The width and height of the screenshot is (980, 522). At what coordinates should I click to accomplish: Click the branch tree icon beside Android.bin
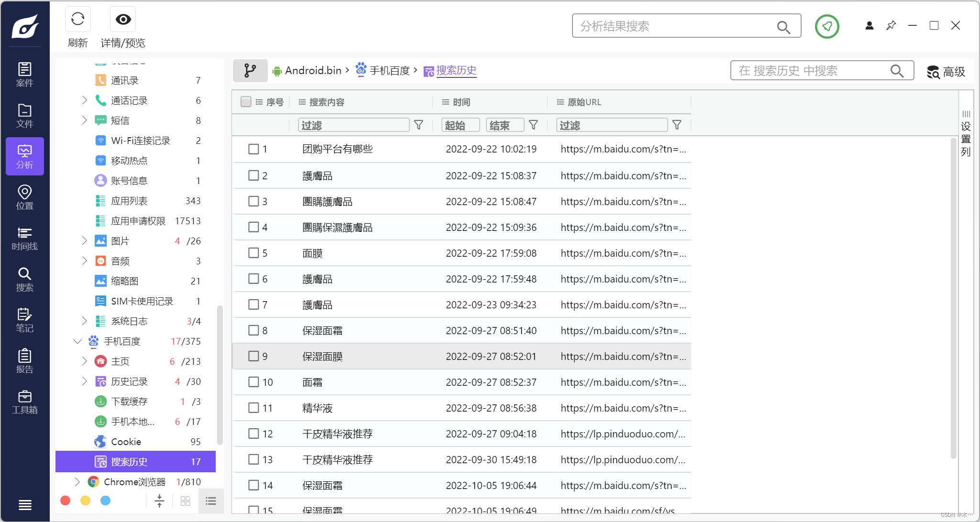click(250, 71)
